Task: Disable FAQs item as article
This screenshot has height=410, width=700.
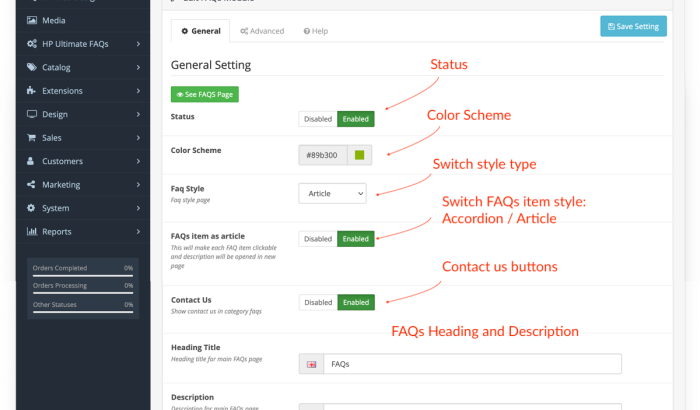Action: [x=318, y=239]
